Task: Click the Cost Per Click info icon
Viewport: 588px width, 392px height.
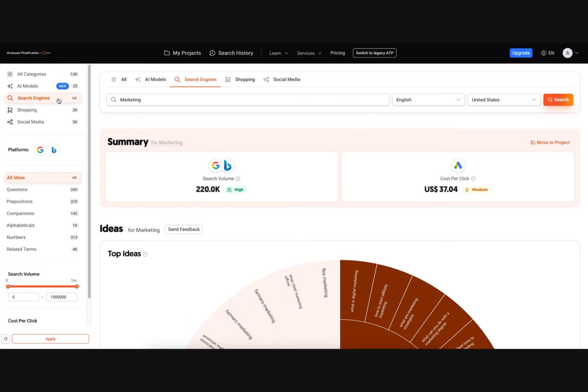Action: (x=473, y=179)
